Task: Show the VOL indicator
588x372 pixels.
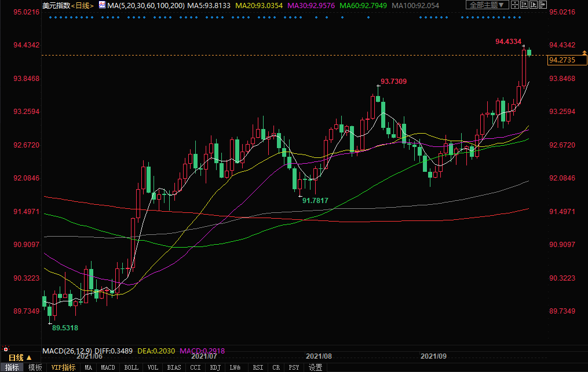Action: click(153, 367)
